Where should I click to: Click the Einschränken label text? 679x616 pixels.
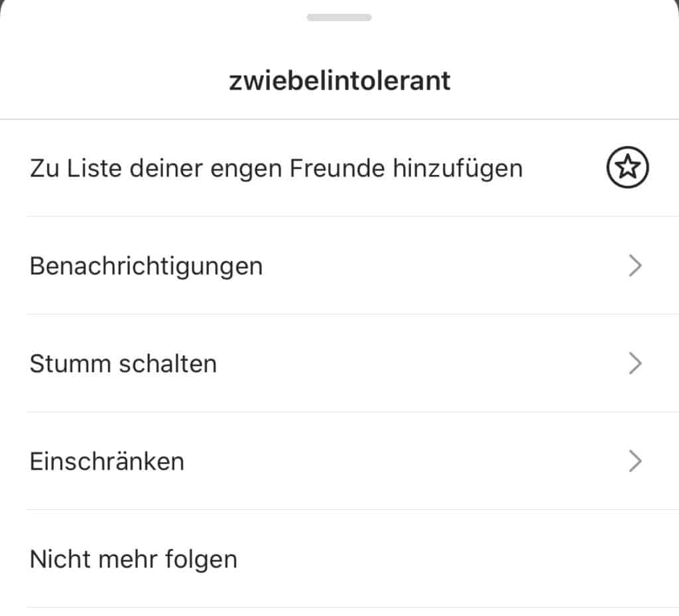pyautogui.click(x=107, y=461)
